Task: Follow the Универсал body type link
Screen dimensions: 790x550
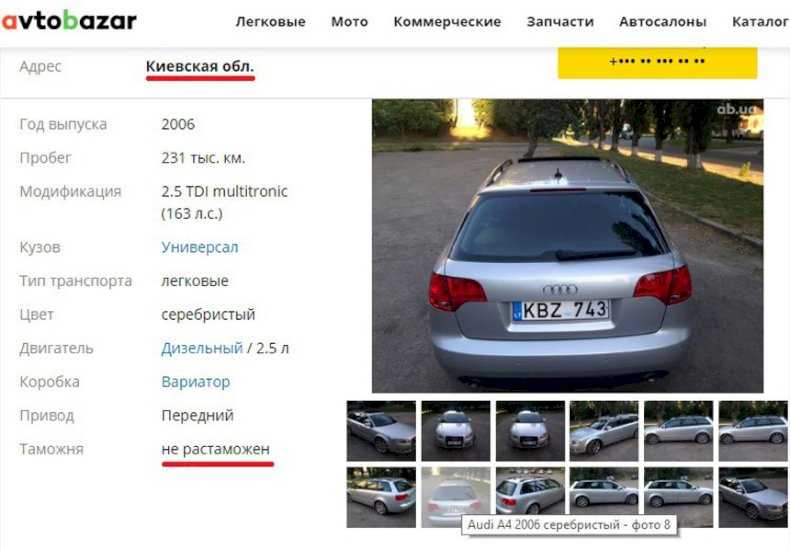Action: click(x=200, y=247)
